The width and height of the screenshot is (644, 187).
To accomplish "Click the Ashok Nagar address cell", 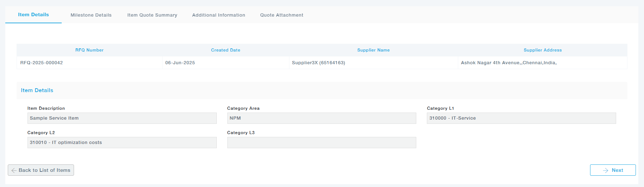I will (509, 63).
